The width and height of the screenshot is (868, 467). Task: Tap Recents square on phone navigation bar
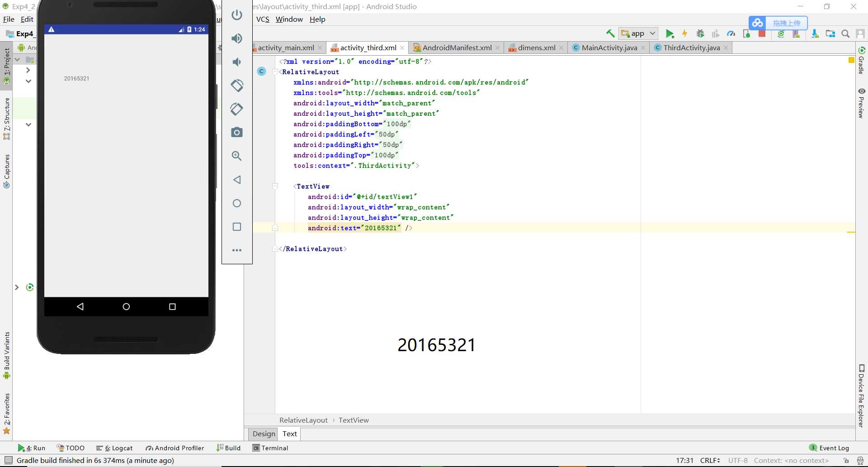[x=172, y=306]
